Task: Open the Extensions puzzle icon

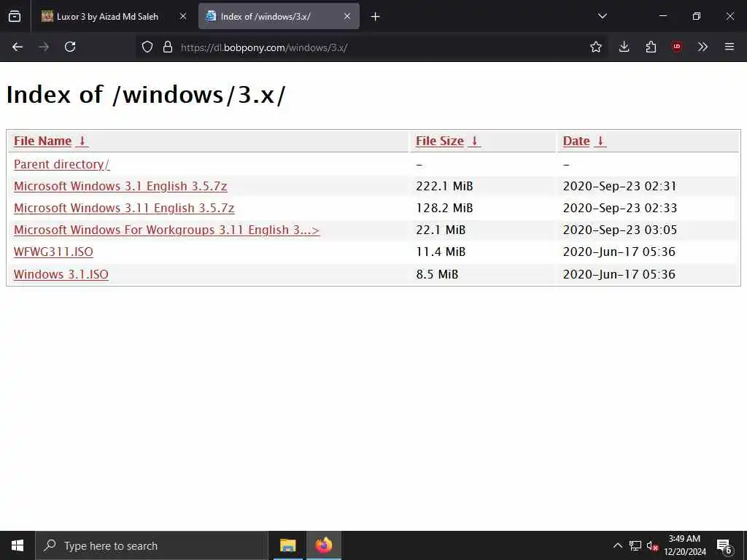Action: [x=651, y=47]
